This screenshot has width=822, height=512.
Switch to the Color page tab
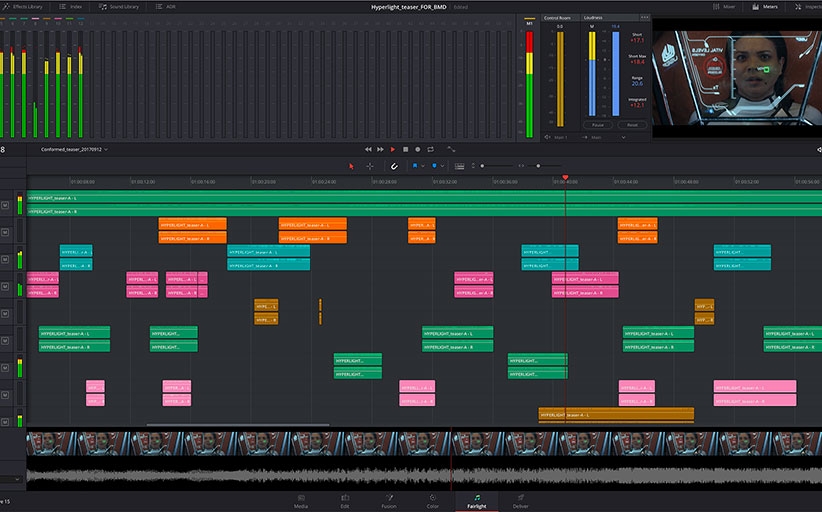tap(433, 501)
